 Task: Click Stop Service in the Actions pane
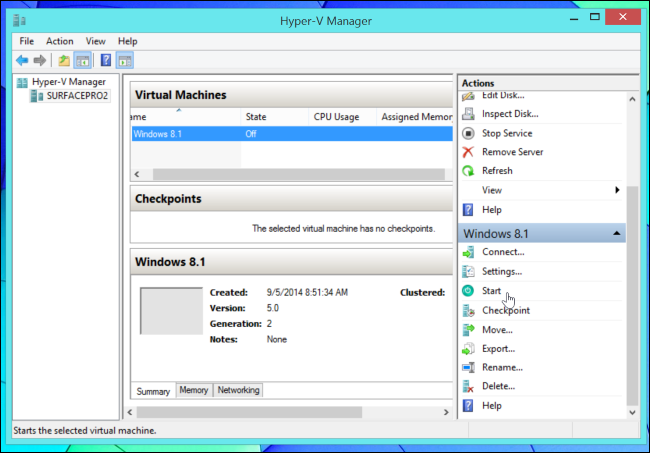(506, 133)
